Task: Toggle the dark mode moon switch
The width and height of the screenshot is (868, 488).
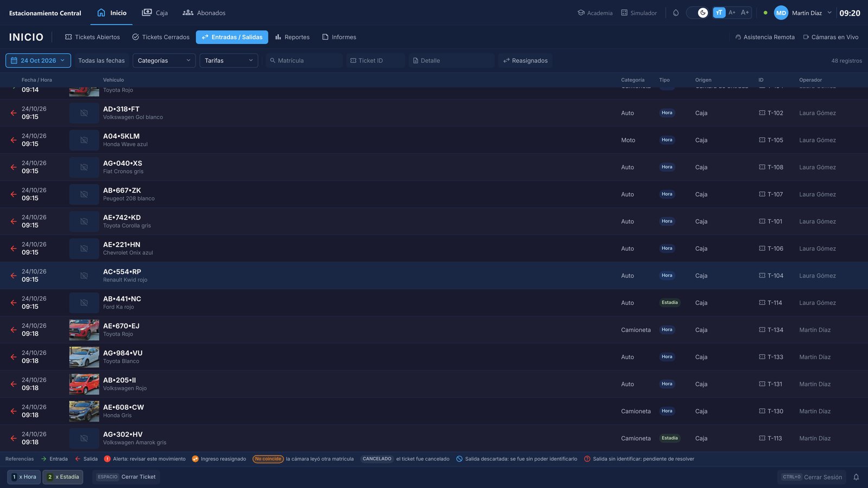Action: coord(697,13)
